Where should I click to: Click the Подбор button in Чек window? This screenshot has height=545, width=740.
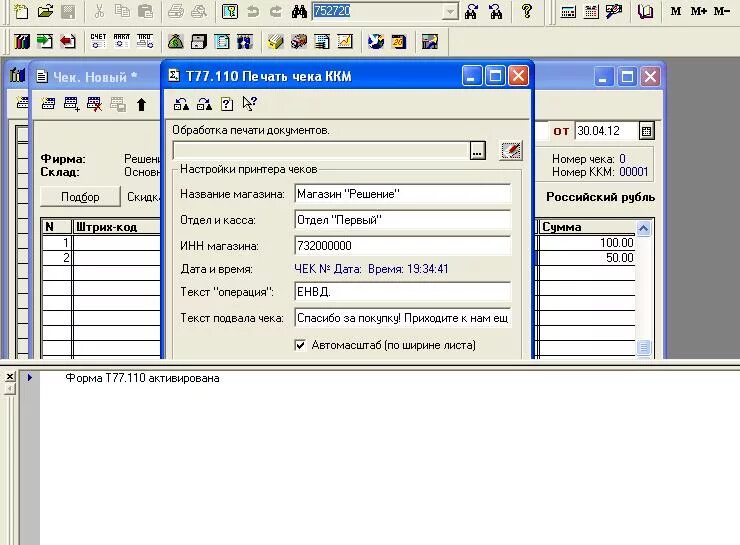(x=80, y=197)
